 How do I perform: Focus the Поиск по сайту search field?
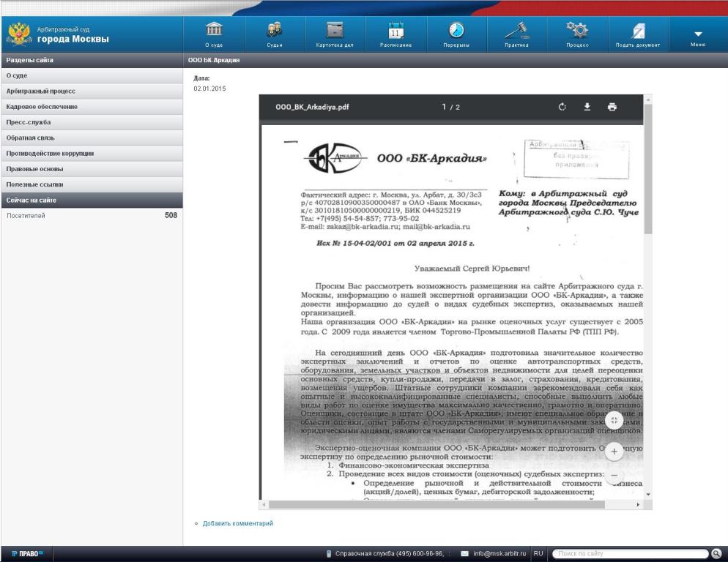point(631,553)
